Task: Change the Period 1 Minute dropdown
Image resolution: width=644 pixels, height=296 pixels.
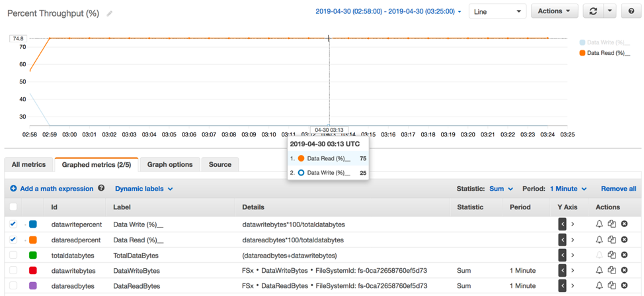Action: coord(568,189)
